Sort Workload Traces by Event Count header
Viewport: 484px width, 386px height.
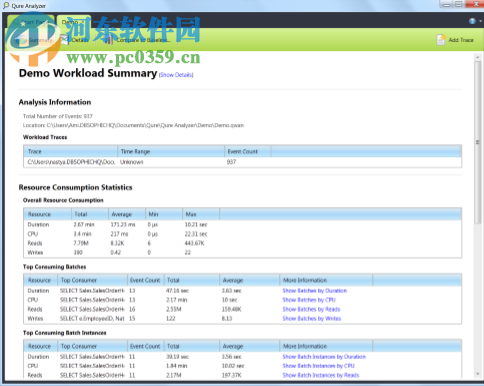point(248,151)
